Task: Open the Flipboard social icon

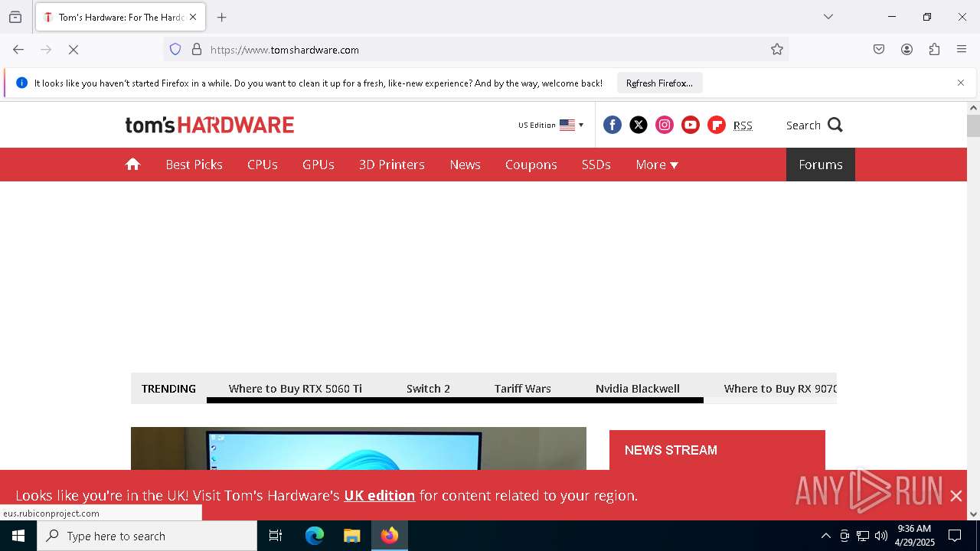Action: [x=717, y=125]
